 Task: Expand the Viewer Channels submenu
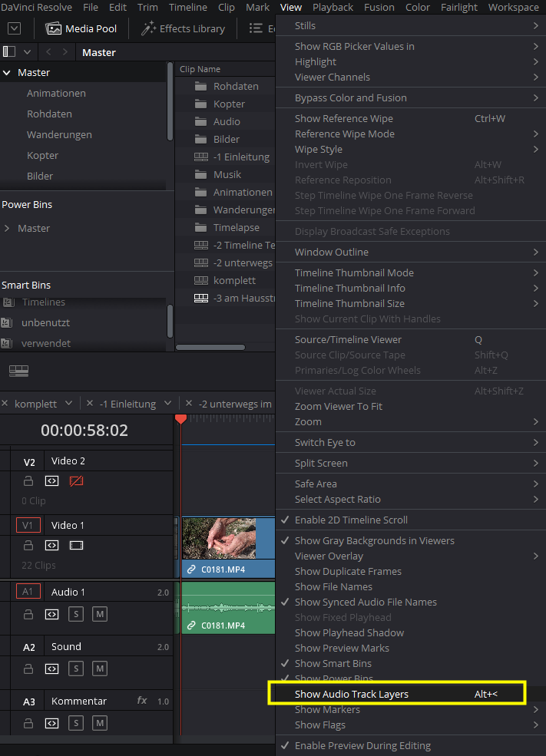coord(411,78)
